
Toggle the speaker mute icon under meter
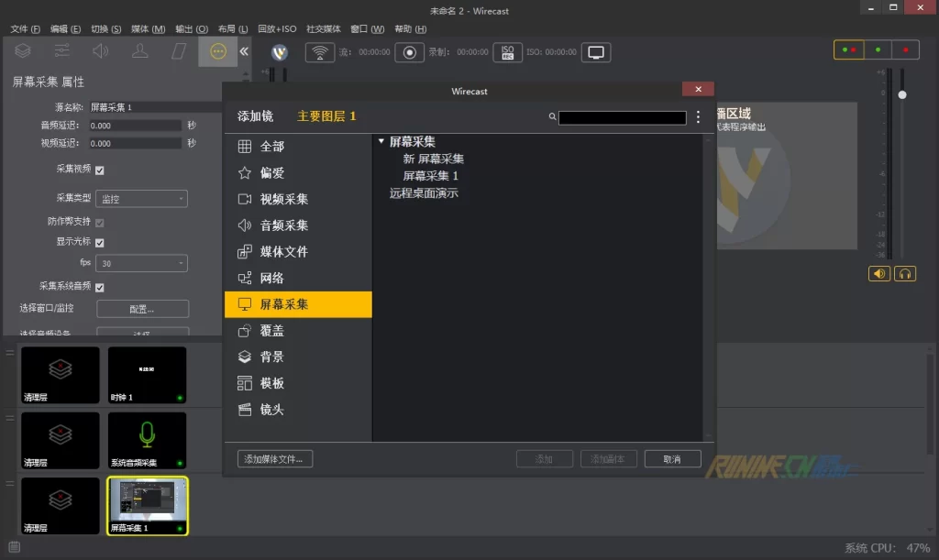pyautogui.click(x=879, y=273)
